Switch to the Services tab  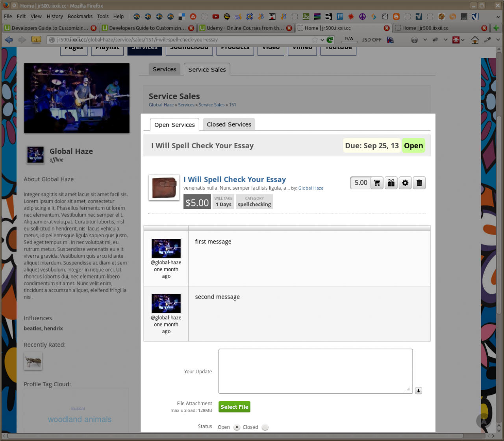[164, 69]
